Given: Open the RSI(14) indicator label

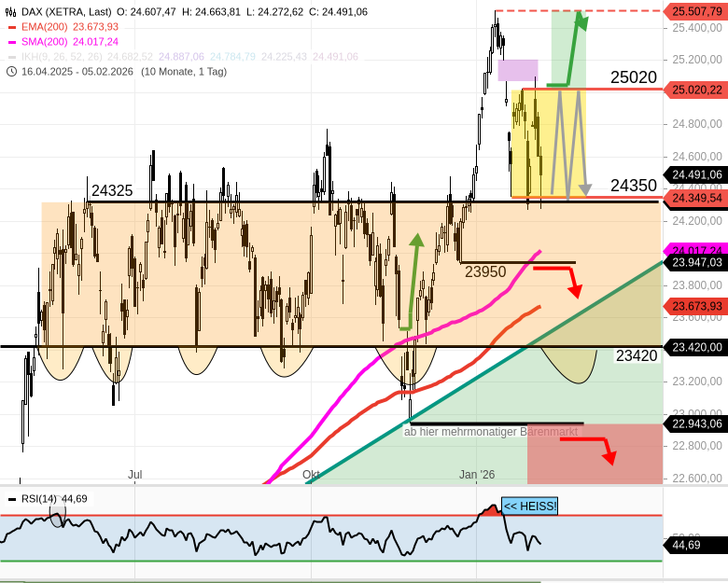Looking at the screenshot, I should [39, 499].
